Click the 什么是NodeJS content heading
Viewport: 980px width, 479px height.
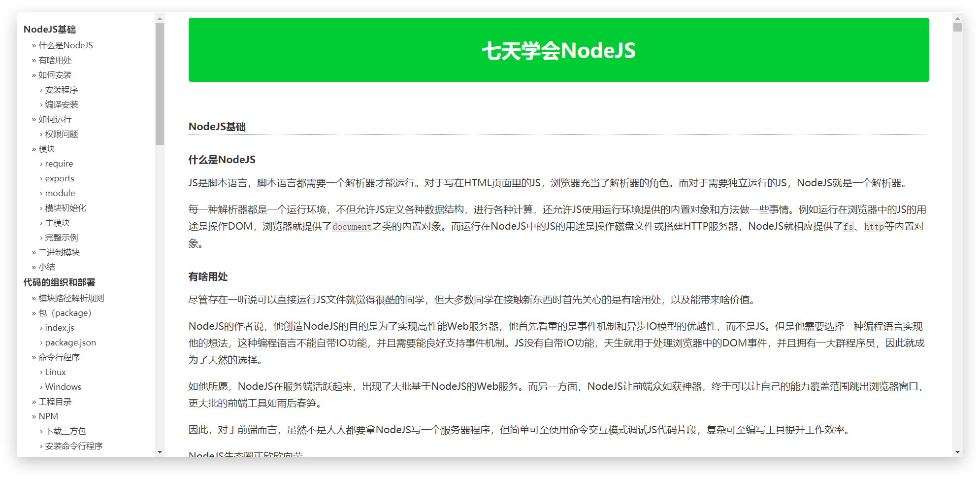(222, 160)
